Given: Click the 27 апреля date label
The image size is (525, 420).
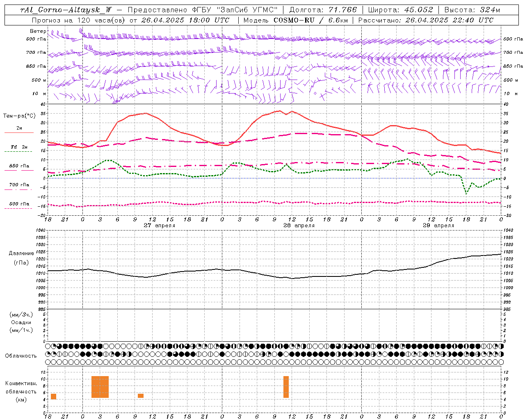Looking at the screenshot, I should tap(159, 225).
